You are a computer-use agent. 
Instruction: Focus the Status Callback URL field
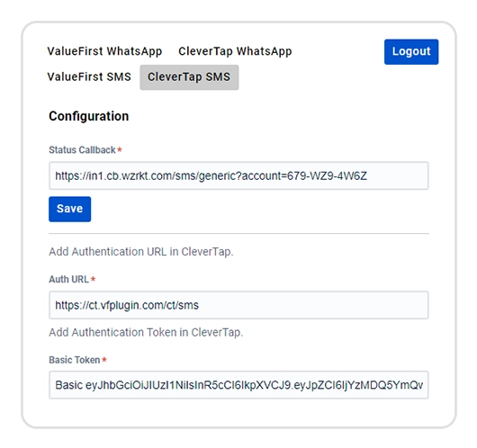pyautogui.click(x=238, y=175)
